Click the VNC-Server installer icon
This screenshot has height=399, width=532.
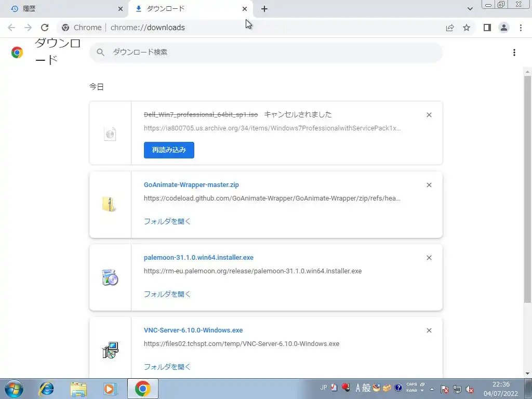pos(110,350)
